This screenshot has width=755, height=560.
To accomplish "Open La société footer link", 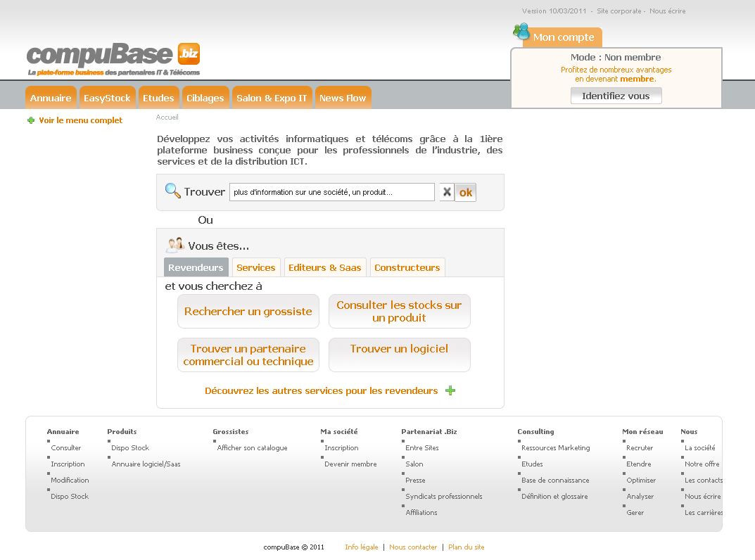I will tap(699, 448).
